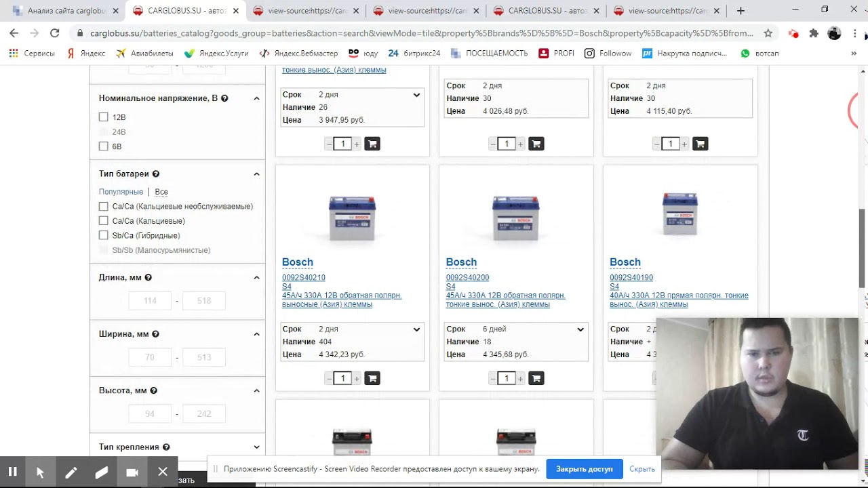Image resolution: width=868 pixels, height=488 pixels.
Task: Expand the Тип крепления filter section
Action: (x=256, y=447)
